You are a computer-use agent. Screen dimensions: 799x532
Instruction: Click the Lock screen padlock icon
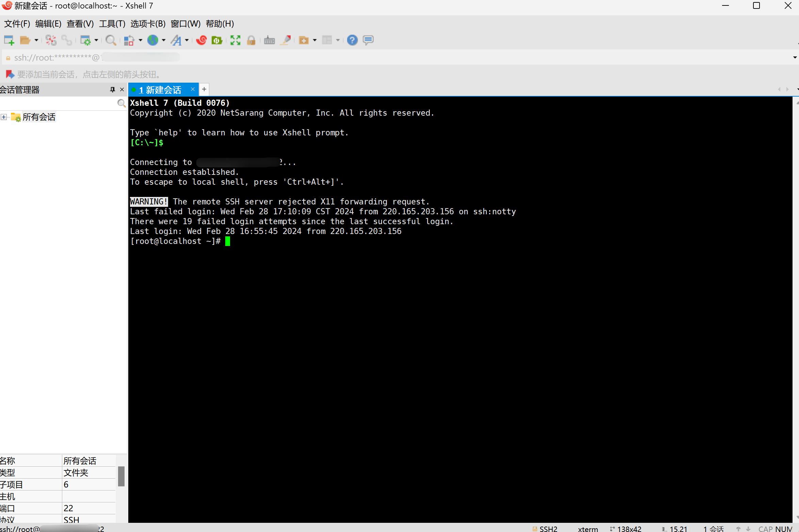[251, 40]
